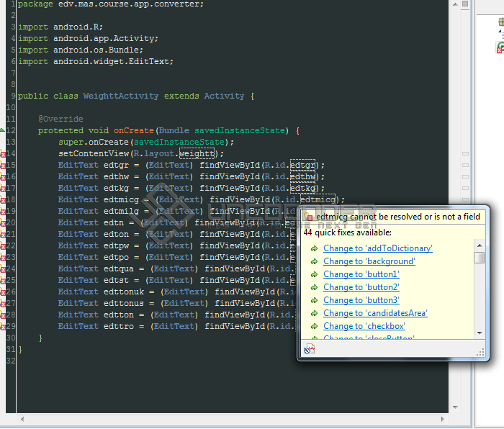
Task: Click green arrow icon beside 'Change to candidatesArea'
Action: 315,313
